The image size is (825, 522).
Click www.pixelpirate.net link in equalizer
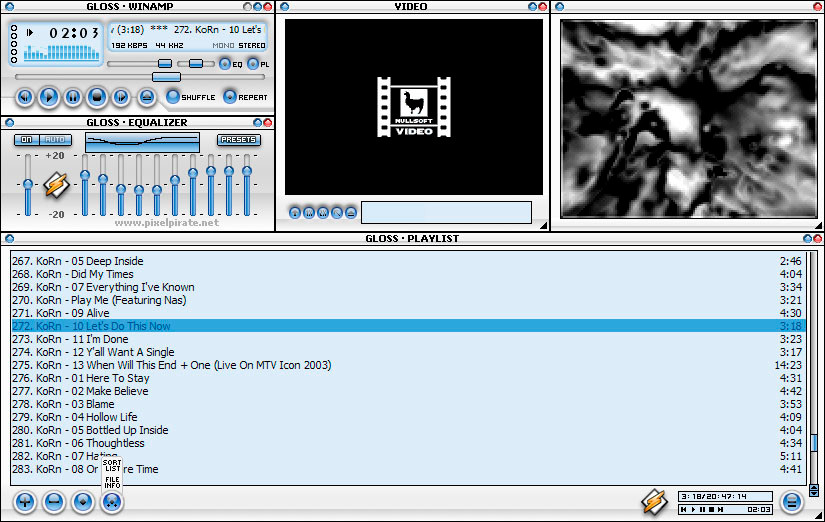[167, 223]
